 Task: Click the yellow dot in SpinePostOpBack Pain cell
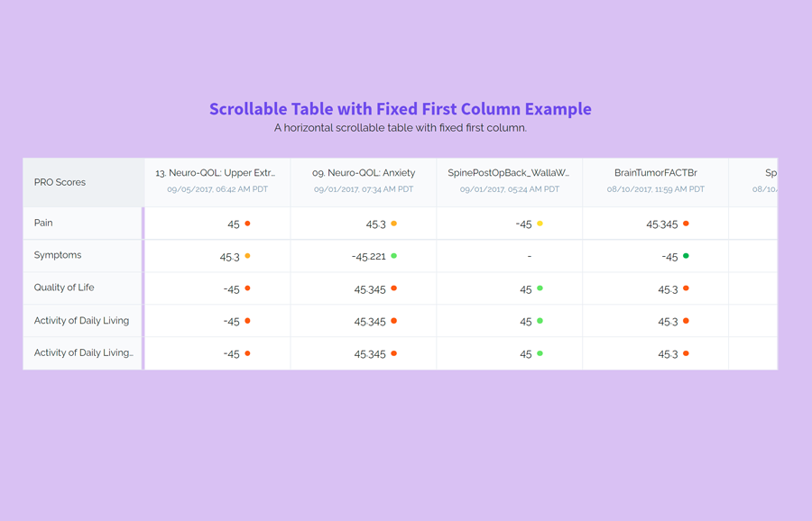540,224
